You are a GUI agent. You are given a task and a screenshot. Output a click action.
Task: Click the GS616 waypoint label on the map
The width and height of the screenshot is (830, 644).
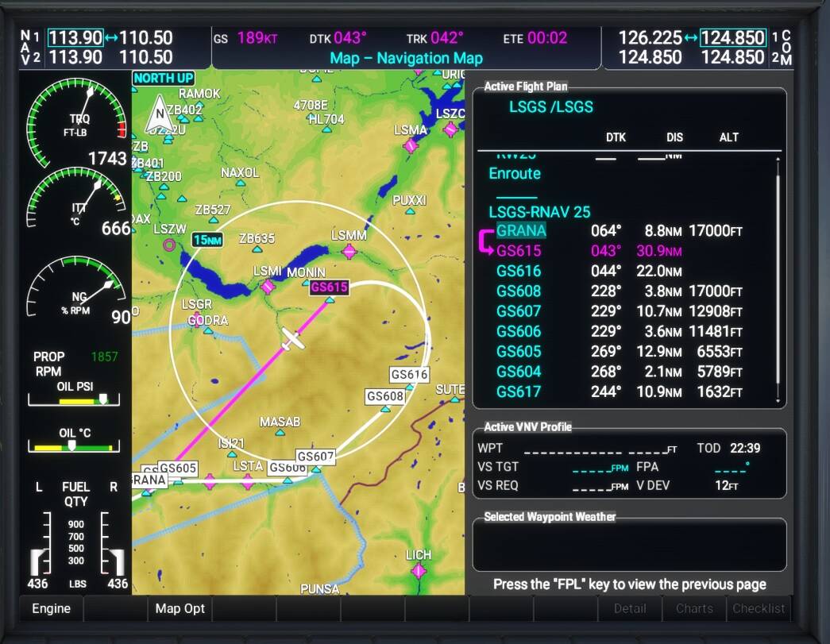(x=409, y=375)
